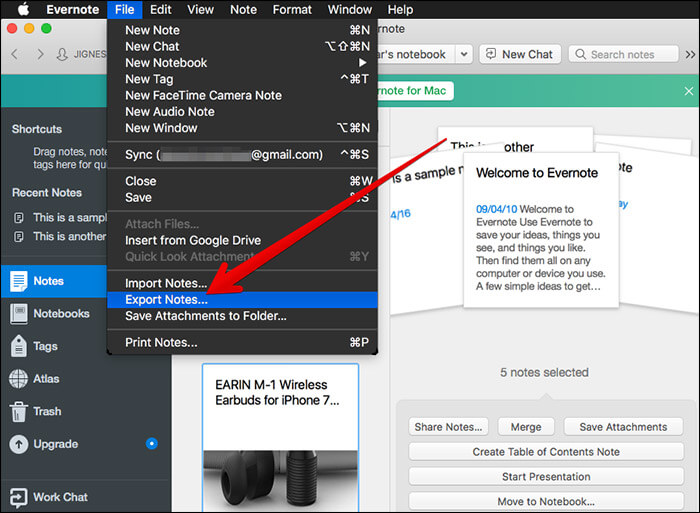Viewport: 700px width, 513px height.
Task: Choose New Window menu entry
Action: pyautogui.click(x=242, y=128)
